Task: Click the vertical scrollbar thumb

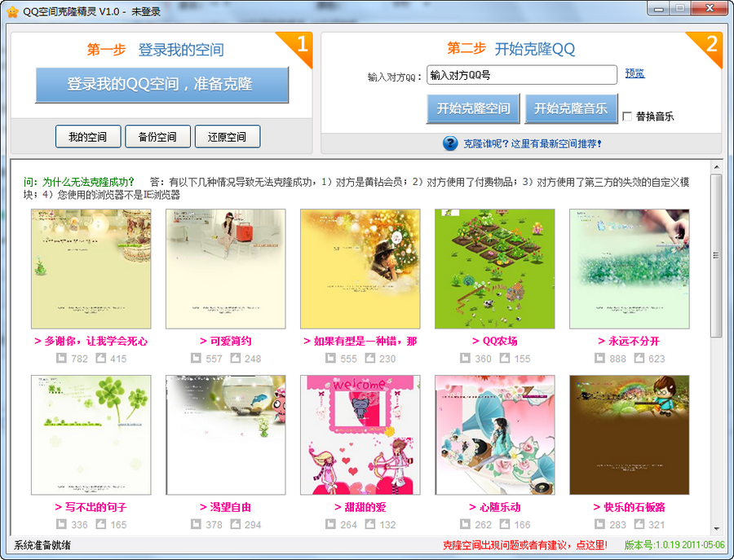Action: (717, 255)
